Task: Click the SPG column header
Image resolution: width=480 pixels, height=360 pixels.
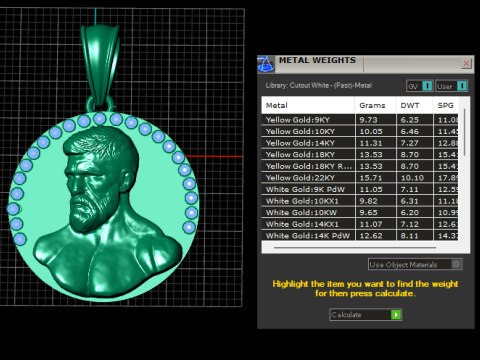Action: (x=446, y=105)
